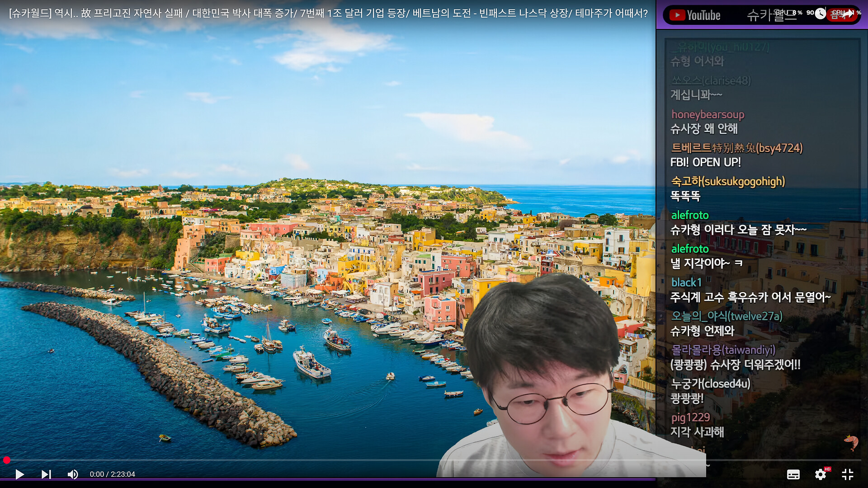The height and width of the screenshot is (488, 868).
Task: Mute audio with the speaker icon
Action: click(x=72, y=474)
